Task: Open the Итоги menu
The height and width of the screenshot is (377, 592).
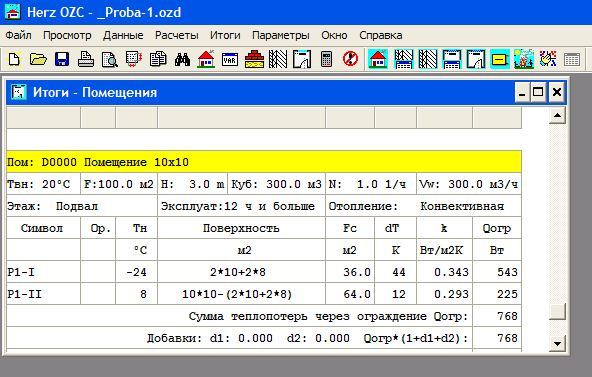Action: [x=225, y=35]
